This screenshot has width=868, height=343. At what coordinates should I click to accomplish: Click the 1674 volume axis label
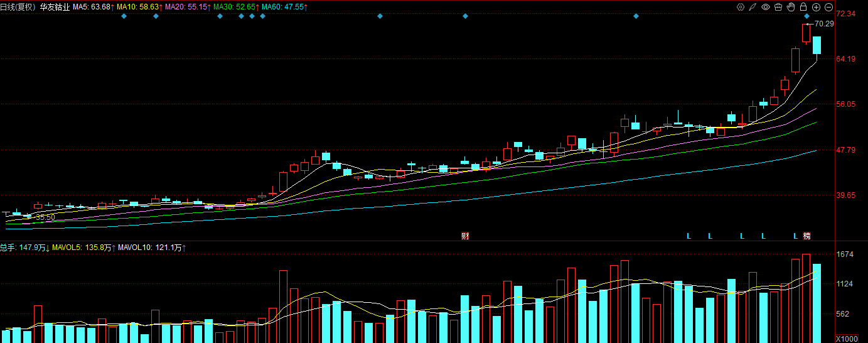point(845,254)
